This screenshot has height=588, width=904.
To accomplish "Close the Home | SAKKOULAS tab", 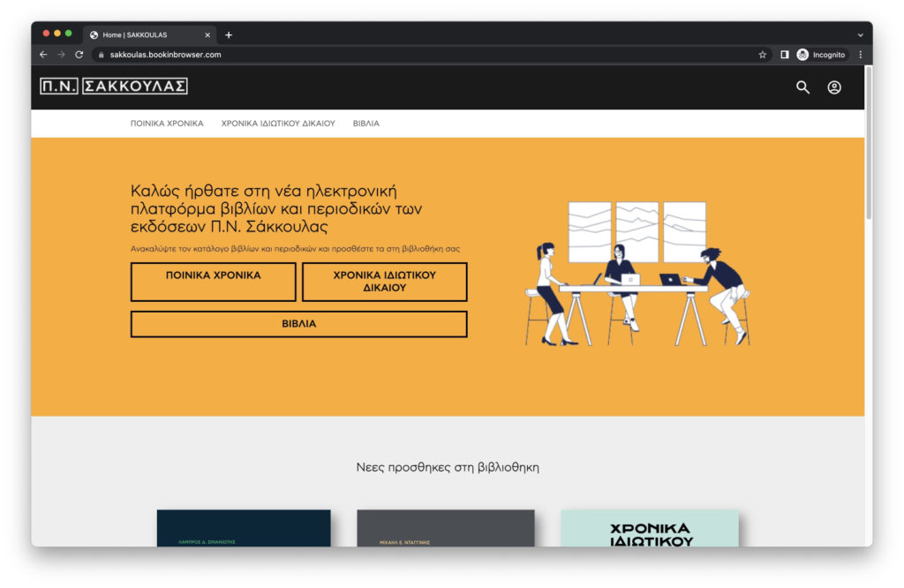I will [x=207, y=35].
